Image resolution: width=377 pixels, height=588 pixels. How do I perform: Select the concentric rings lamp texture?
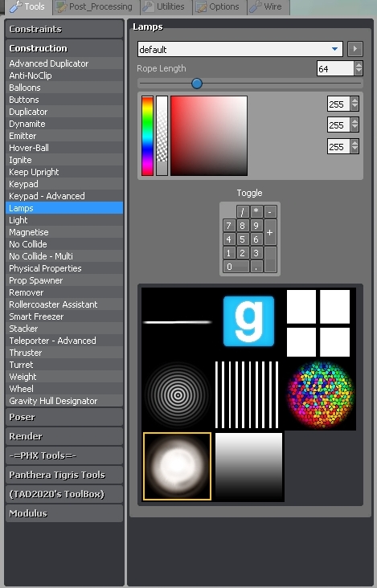click(177, 394)
